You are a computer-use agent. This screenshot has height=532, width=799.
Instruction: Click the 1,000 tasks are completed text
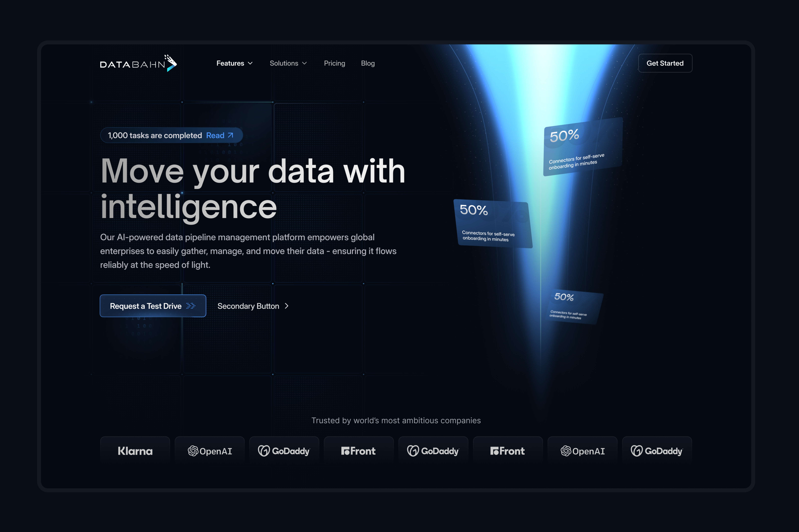155,135
